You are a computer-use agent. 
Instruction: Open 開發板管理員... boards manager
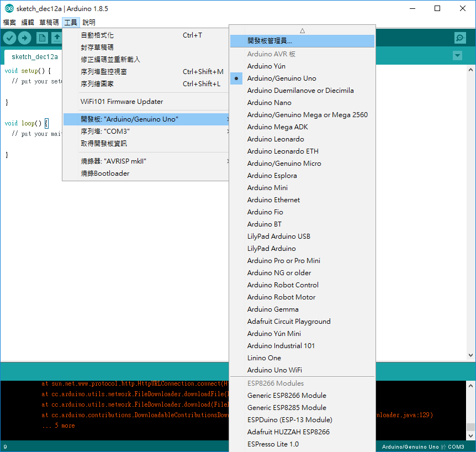pos(303,41)
